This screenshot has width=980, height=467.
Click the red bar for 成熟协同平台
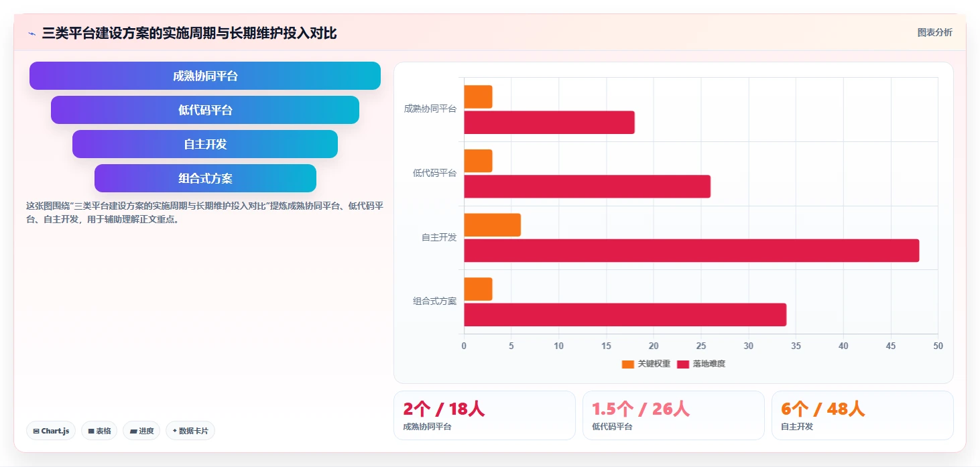pos(549,123)
